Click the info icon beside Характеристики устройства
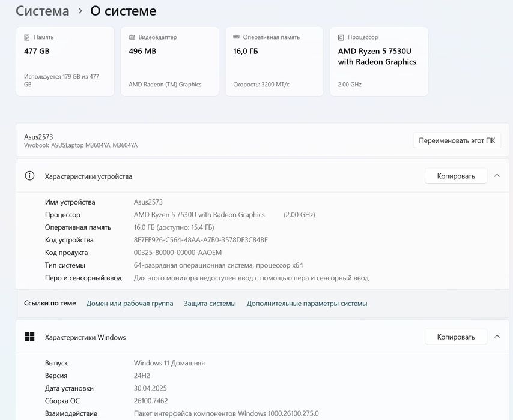The height and width of the screenshot is (420, 513). pos(29,176)
